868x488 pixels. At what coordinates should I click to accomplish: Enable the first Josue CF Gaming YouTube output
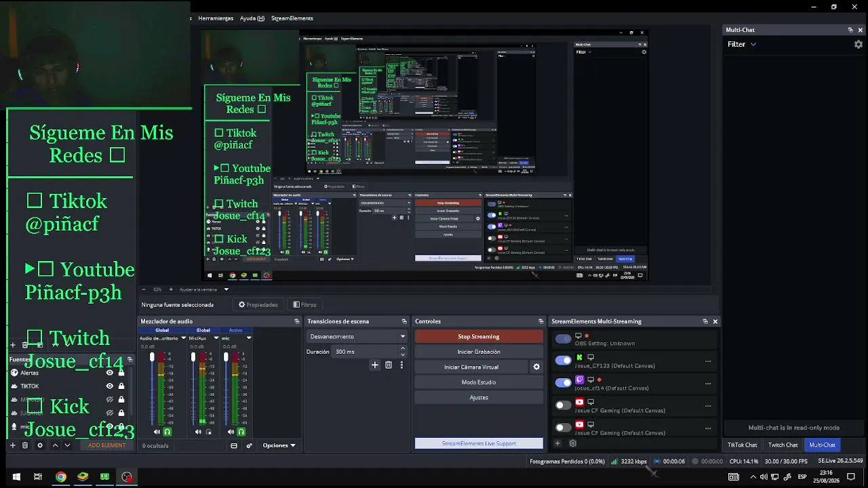564,405
